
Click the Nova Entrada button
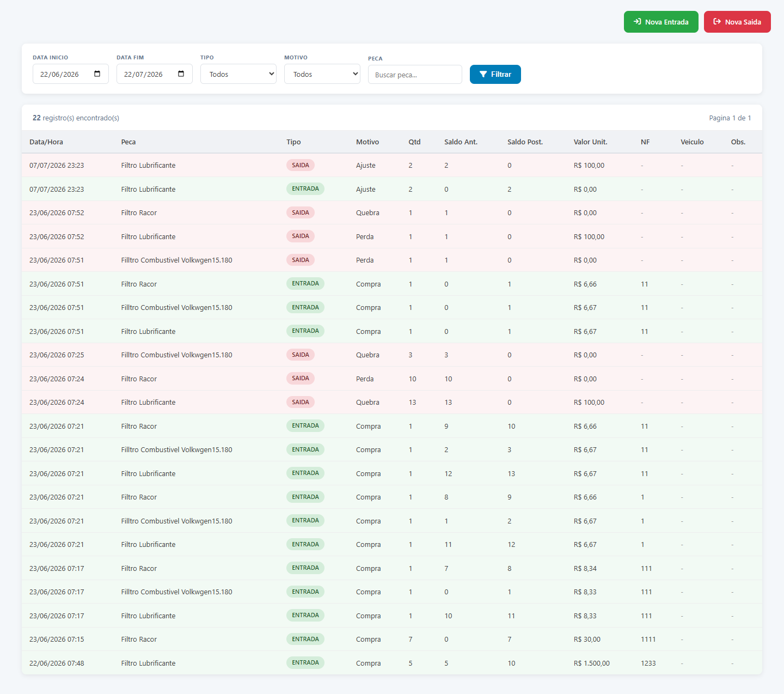tap(661, 22)
